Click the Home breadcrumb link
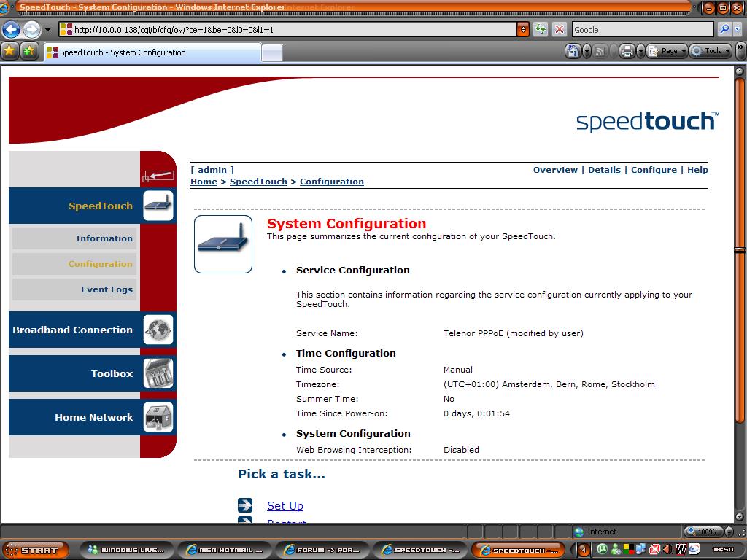This screenshot has height=560, width=747. [x=204, y=182]
